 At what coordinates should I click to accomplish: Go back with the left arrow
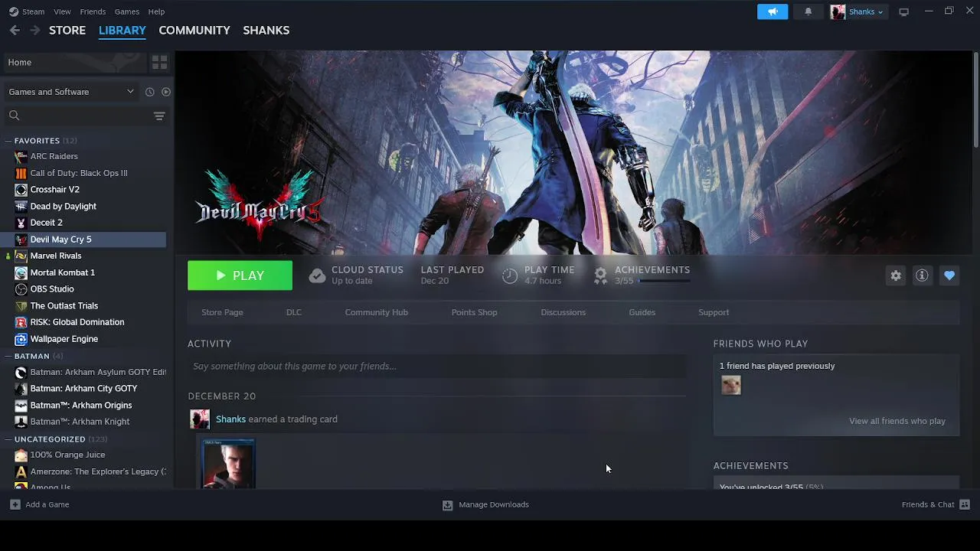pos(15,30)
